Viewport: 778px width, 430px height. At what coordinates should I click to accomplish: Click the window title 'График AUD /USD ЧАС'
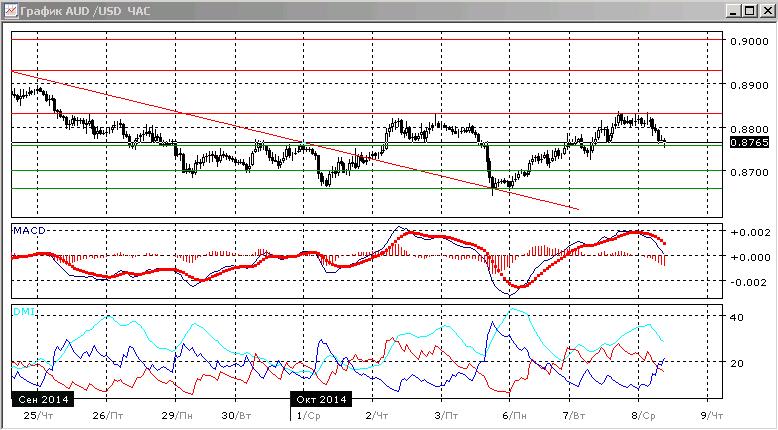[x=85, y=10]
